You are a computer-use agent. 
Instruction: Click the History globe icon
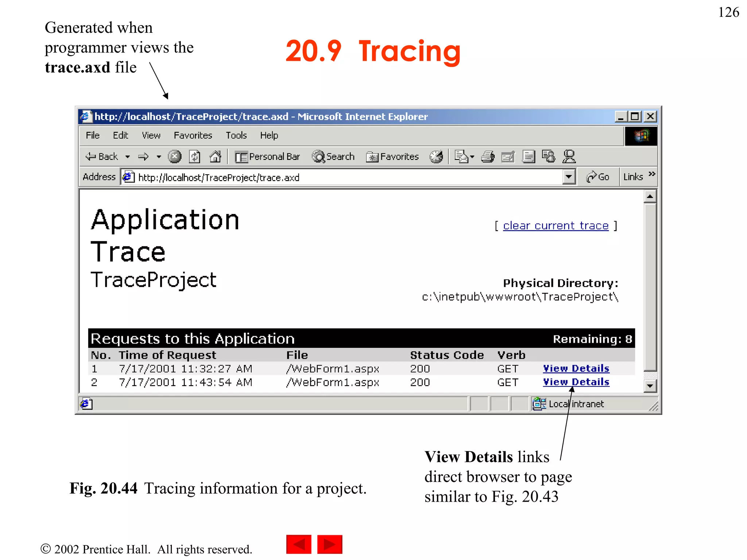436,157
